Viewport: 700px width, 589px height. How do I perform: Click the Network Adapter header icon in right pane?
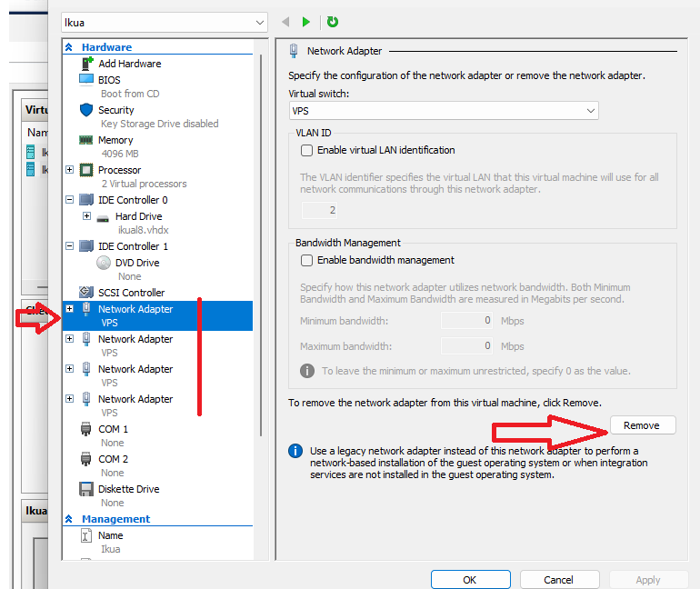click(x=294, y=51)
